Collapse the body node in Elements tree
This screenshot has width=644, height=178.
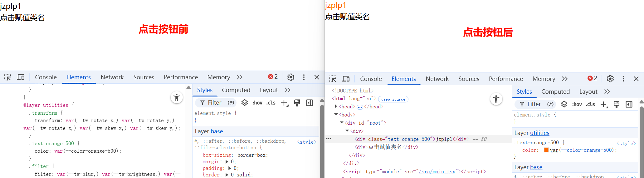click(x=336, y=115)
